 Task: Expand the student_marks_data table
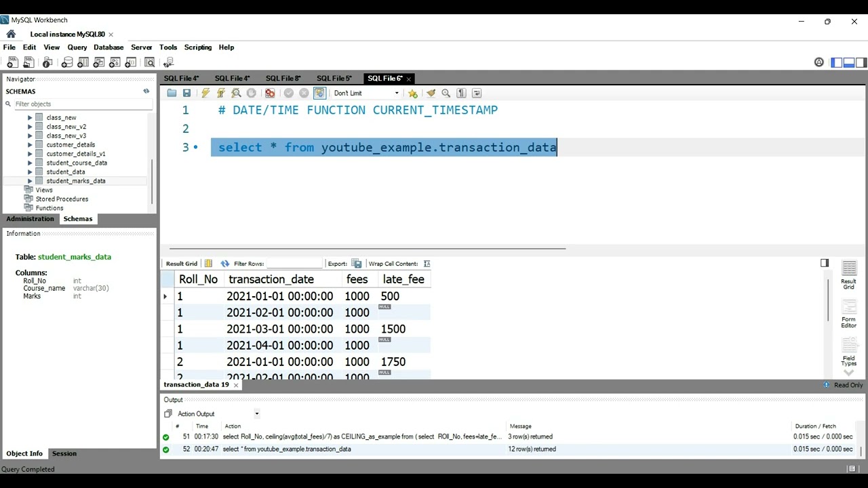30,181
